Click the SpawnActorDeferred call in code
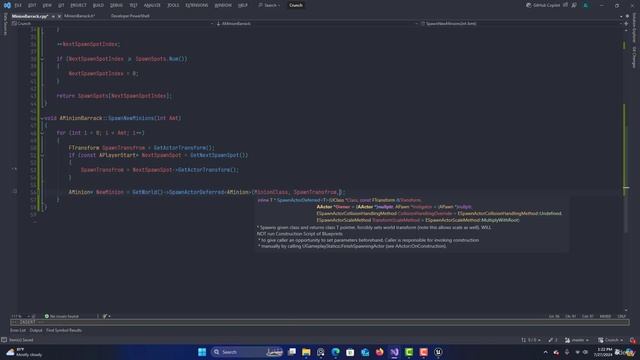This screenshot has width=640, height=360. click(x=196, y=192)
